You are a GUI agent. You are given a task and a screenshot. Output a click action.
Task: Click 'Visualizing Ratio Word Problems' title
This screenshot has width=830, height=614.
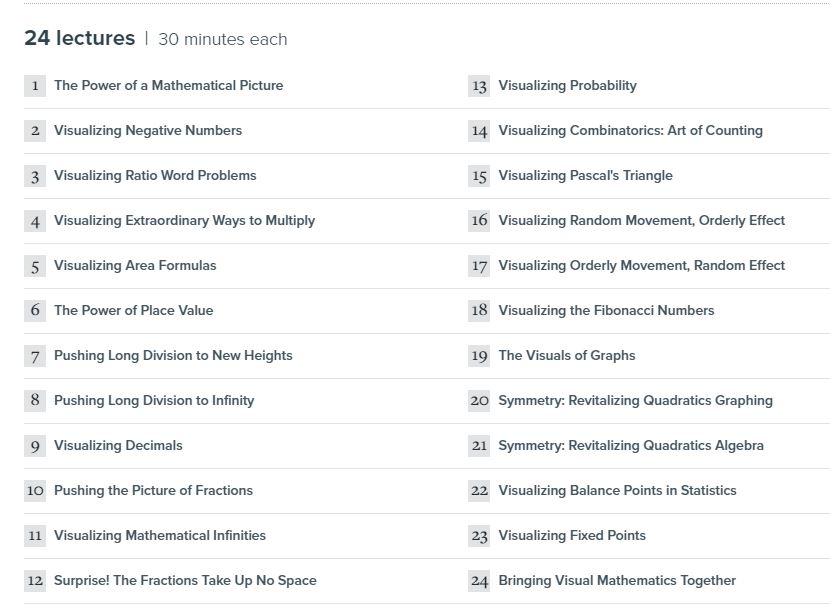coord(155,176)
